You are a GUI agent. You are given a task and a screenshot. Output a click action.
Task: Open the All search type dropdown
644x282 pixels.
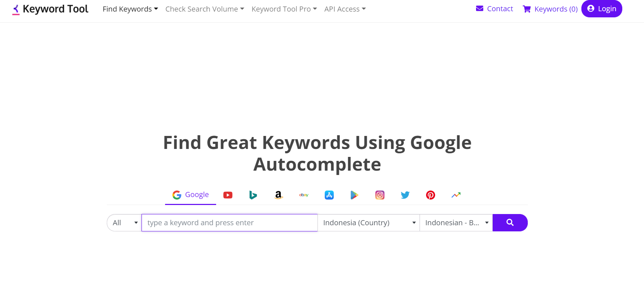[x=124, y=223]
